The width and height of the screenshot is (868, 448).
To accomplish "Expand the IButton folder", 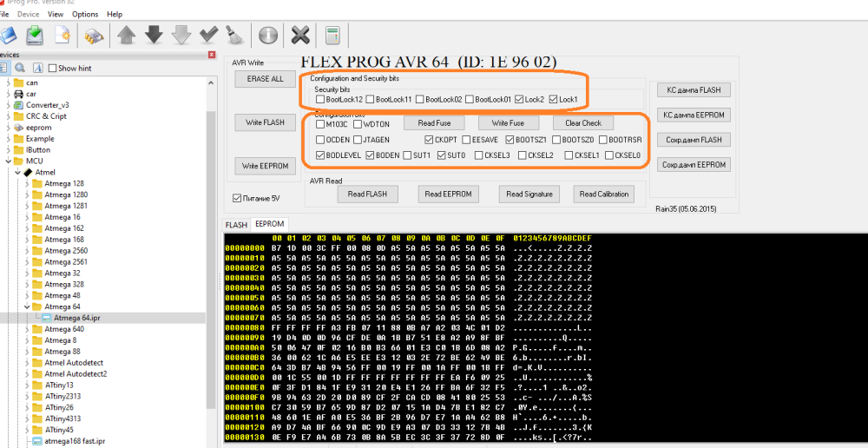I will click(8, 149).
